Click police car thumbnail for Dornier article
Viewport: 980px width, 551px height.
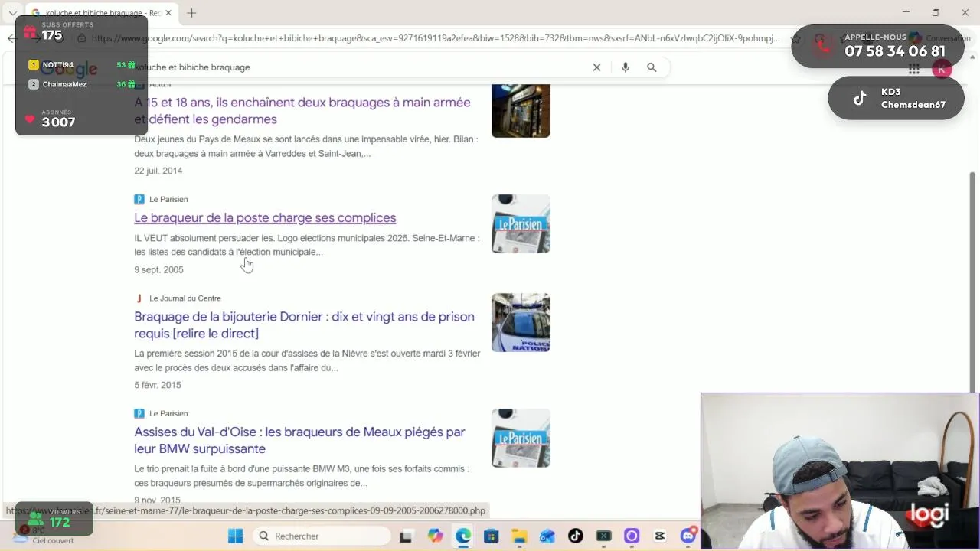521,322
